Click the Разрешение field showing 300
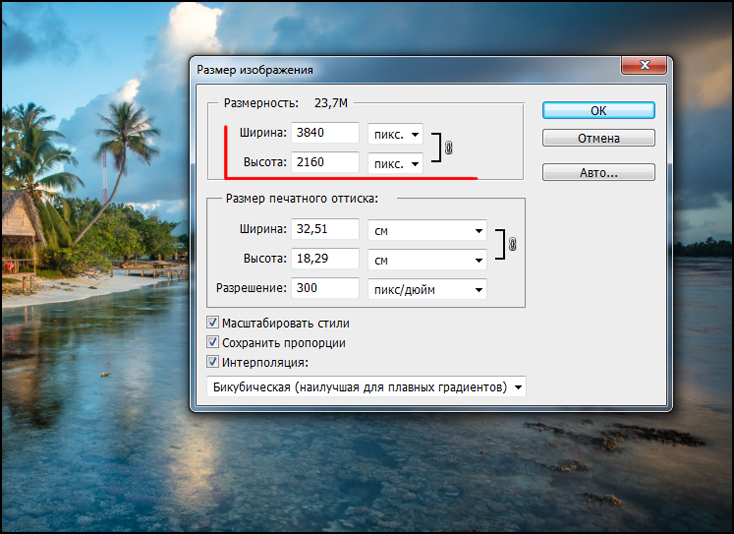Image resolution: width=734 pixels, height=534 pixels. [x=325, y=288]
